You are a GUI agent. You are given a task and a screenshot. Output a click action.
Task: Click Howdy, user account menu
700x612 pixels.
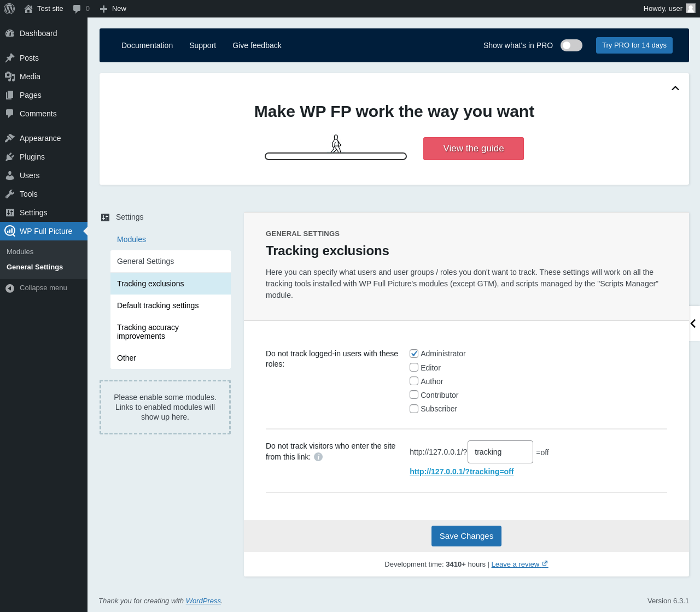coord(669,9)
